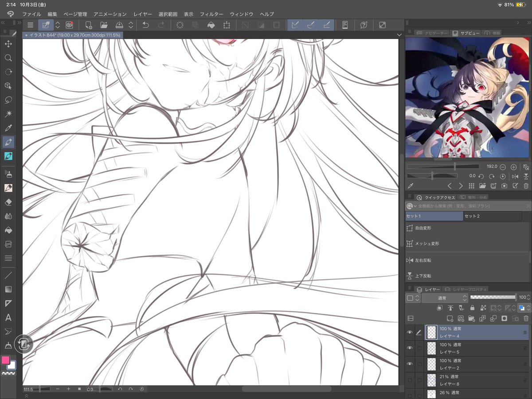This screenshot has height=399, width=532.
Task: Adjust the layer opacity slider
Action: point(493,297)
